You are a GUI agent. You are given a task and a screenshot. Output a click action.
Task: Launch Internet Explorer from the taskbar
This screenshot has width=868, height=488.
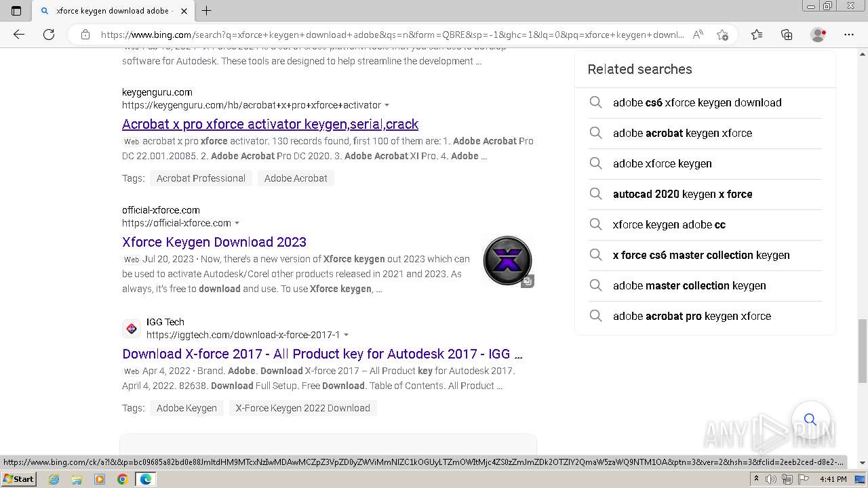point(54,479)
